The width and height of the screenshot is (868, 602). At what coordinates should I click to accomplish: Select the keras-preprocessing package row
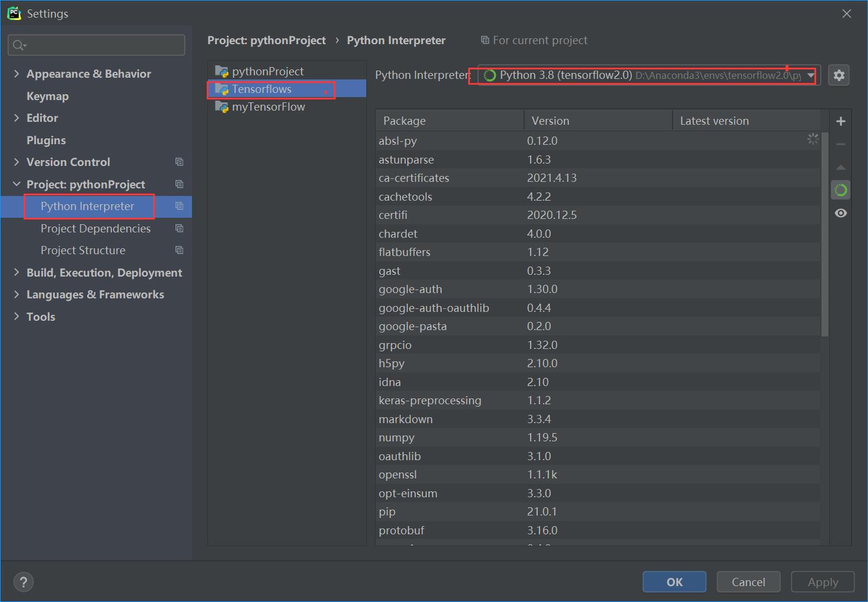598,400
